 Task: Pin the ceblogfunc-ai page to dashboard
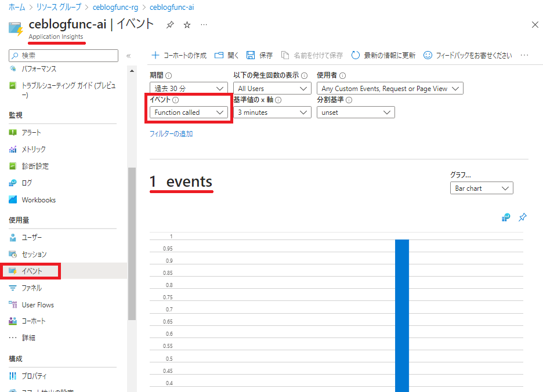tap(169, 25)
